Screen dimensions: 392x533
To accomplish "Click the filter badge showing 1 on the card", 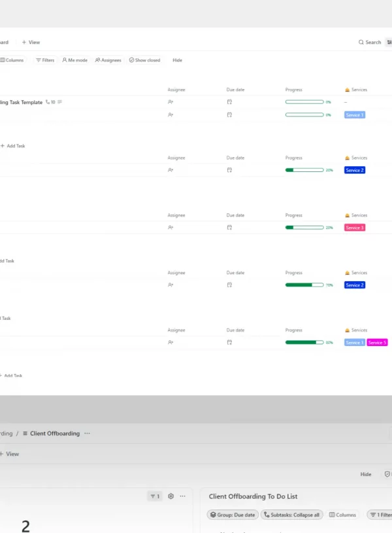I will pos(155,496).
